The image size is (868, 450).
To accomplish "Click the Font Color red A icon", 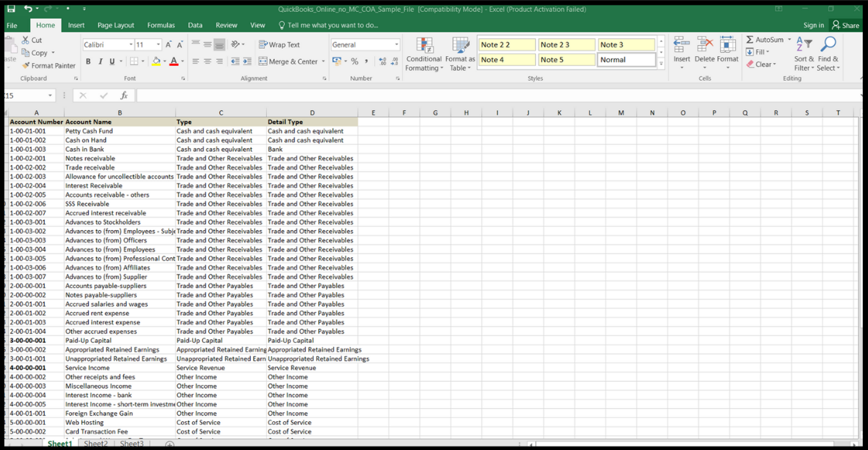I will click(x=174, y=61).
